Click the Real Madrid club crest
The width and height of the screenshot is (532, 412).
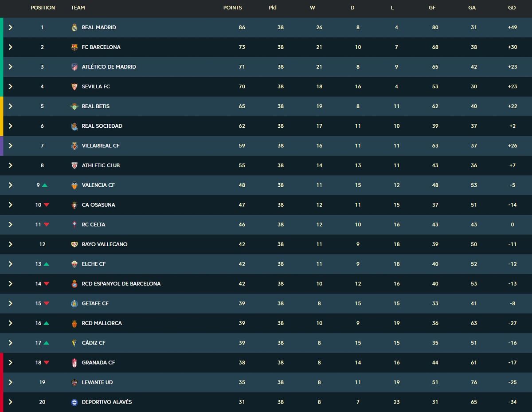tap(74, 27)
